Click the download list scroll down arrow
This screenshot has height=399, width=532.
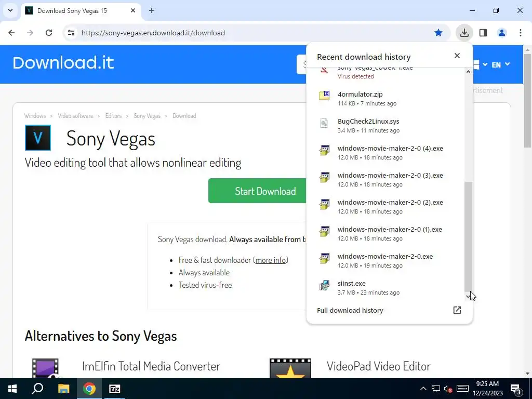tap(468, 297)
